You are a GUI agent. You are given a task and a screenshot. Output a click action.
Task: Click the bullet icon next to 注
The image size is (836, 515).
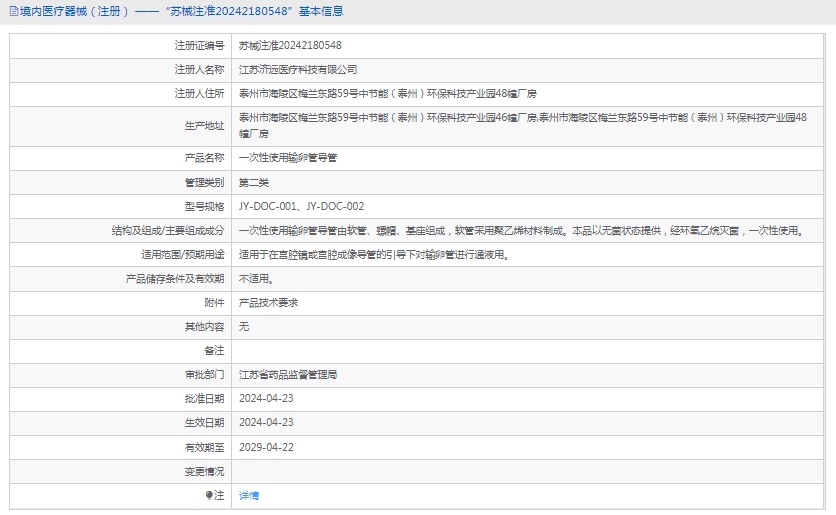coord(209,495)
